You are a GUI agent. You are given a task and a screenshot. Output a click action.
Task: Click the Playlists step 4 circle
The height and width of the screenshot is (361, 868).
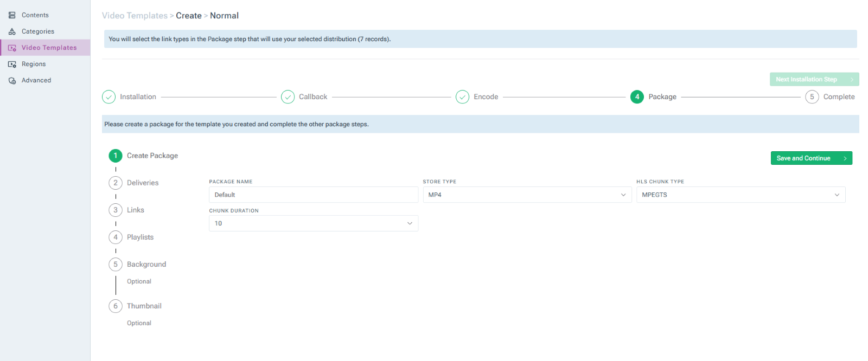pyautogui.click(x=116, y=237)
